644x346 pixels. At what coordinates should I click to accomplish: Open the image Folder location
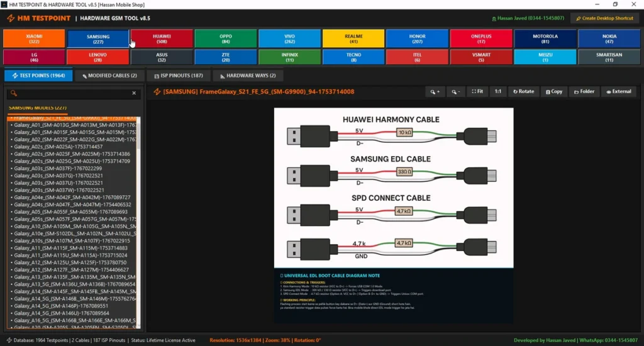point(584,92)
